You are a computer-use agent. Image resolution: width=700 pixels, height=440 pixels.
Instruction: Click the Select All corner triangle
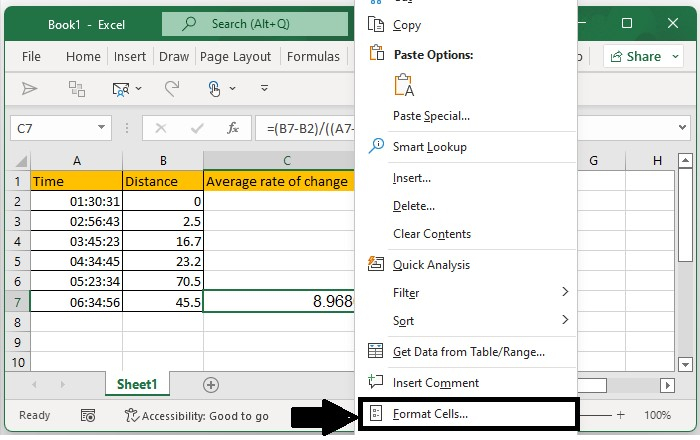tap(20, 160)
